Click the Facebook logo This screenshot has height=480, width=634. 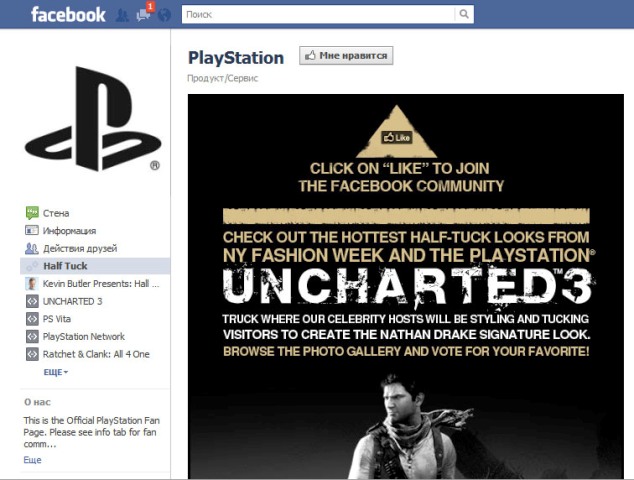point(68,15)
